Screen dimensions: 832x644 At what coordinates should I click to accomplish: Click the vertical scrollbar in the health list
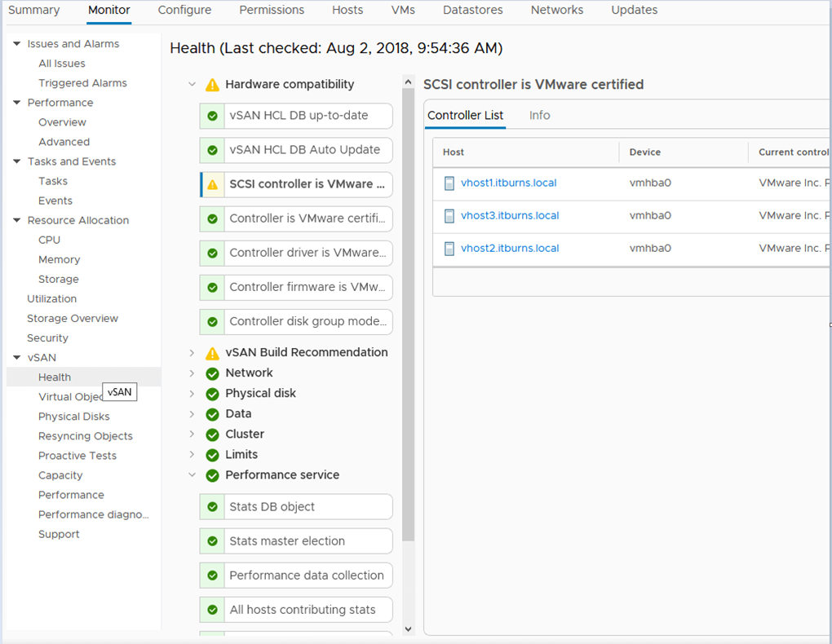(408, 326)
